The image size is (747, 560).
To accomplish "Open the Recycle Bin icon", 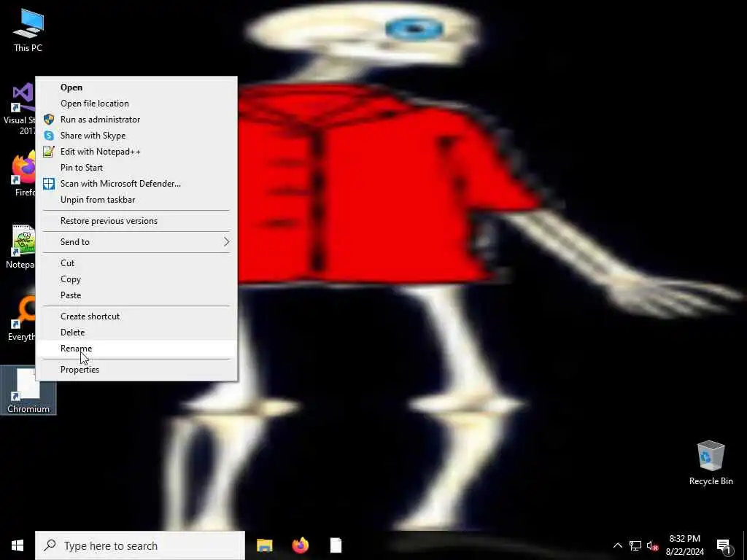I will [x=711, y=462].
